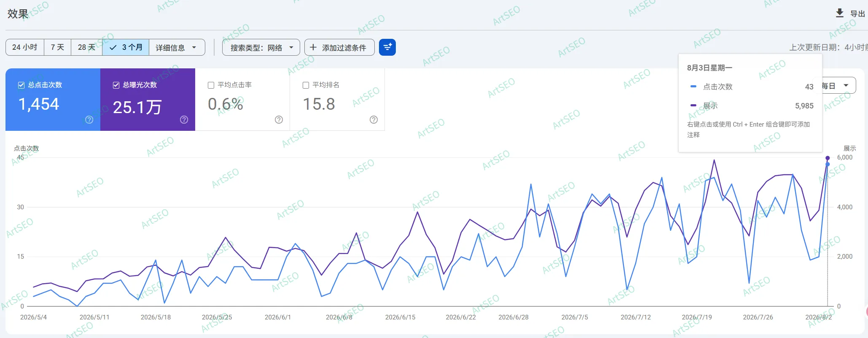Open help icon on 平均排名 card
This screenshot has height=338, width=868.
tap(374, 120)
